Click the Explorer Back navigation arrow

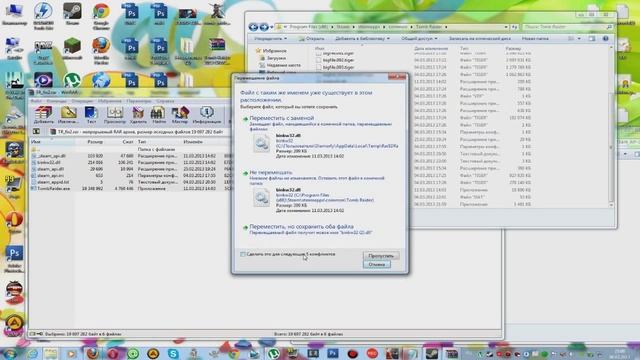click(253, 27)
